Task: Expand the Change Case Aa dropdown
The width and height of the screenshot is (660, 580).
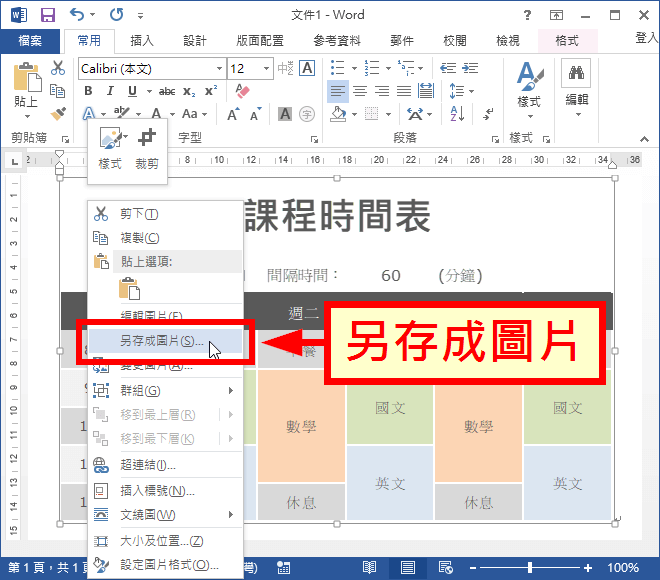Action: (205, 114)
